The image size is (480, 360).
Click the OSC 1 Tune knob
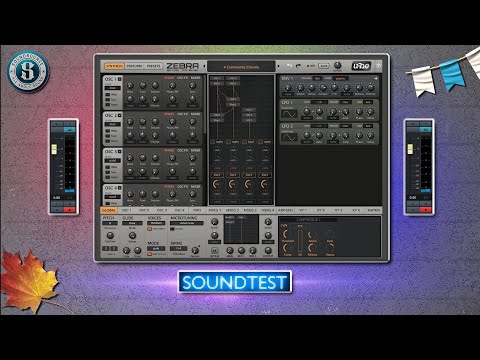(143, 85)
